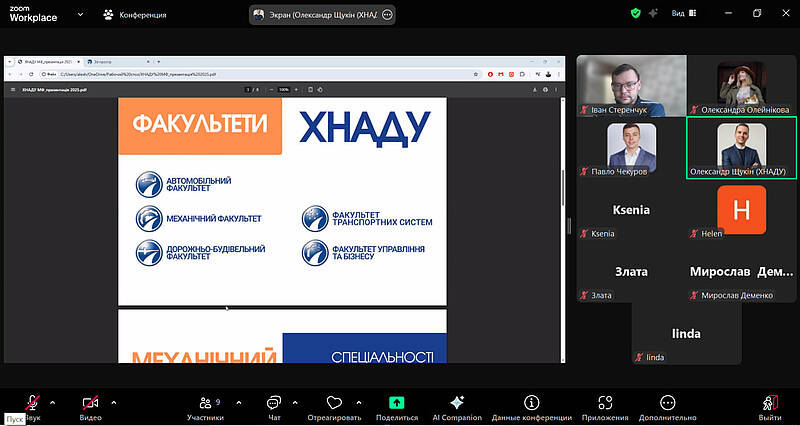The width and height of the screenshot is (800, 426).
Task: Click PDF fit to page icon
Action: click(311, 90)
